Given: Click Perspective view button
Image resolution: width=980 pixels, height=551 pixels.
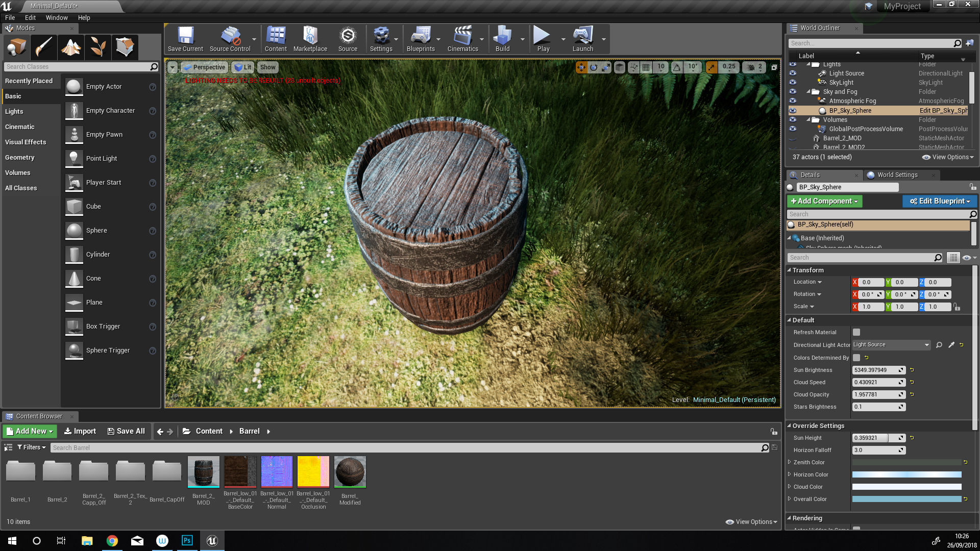Looking at the screenshot, I should 204,67.
